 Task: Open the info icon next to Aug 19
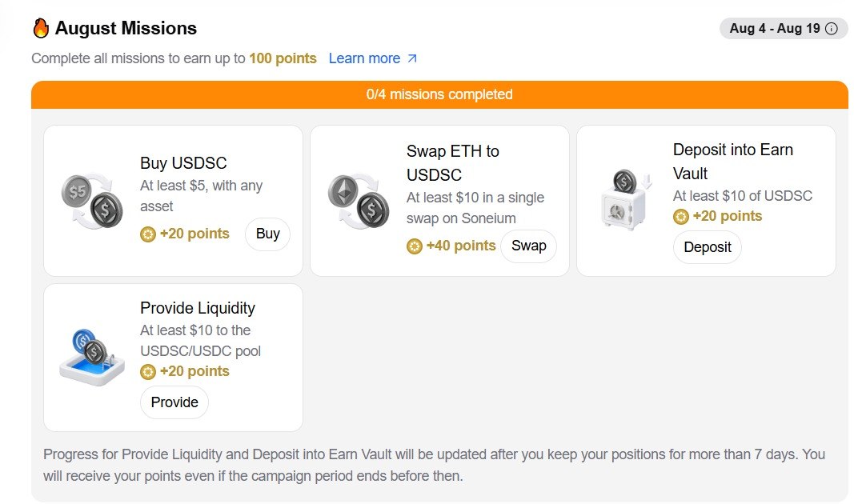click(831, 29)
